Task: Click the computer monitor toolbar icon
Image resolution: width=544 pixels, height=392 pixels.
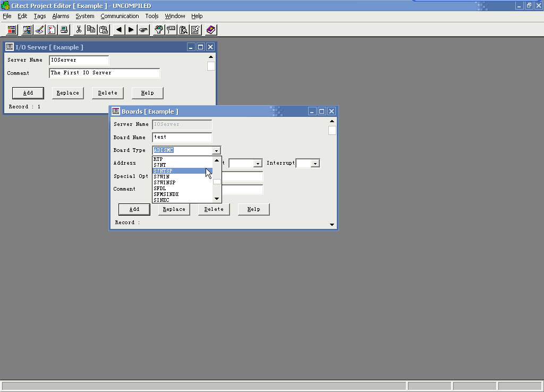Action: pyautogui.click(x=64, y=30)
